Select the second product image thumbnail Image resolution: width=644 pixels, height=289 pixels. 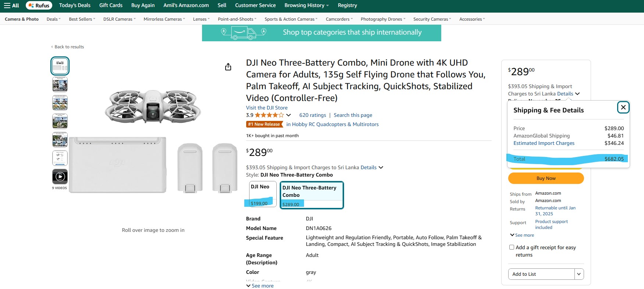[60, 84]
